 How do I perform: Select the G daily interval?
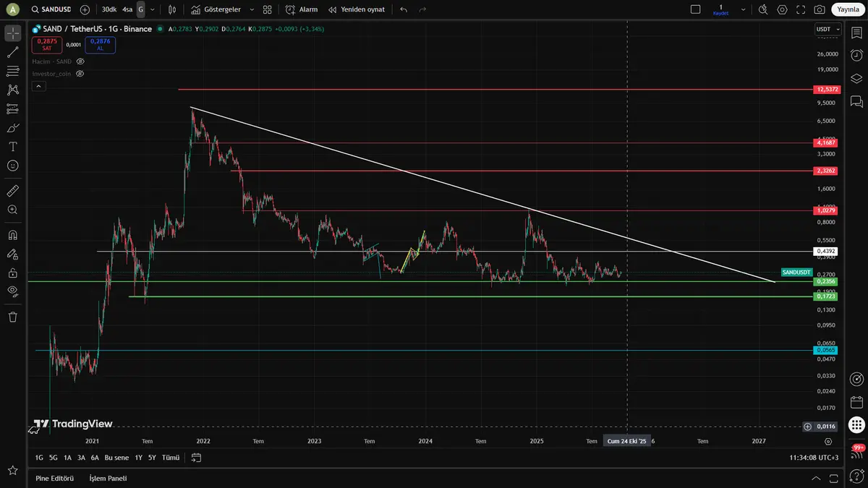pyautogui.click(x=140, y=9)
